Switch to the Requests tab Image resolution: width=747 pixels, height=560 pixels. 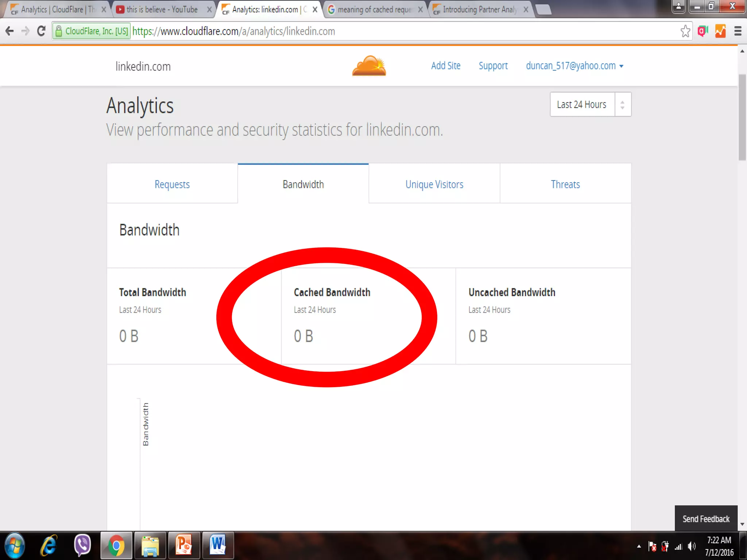coord(172,184)
